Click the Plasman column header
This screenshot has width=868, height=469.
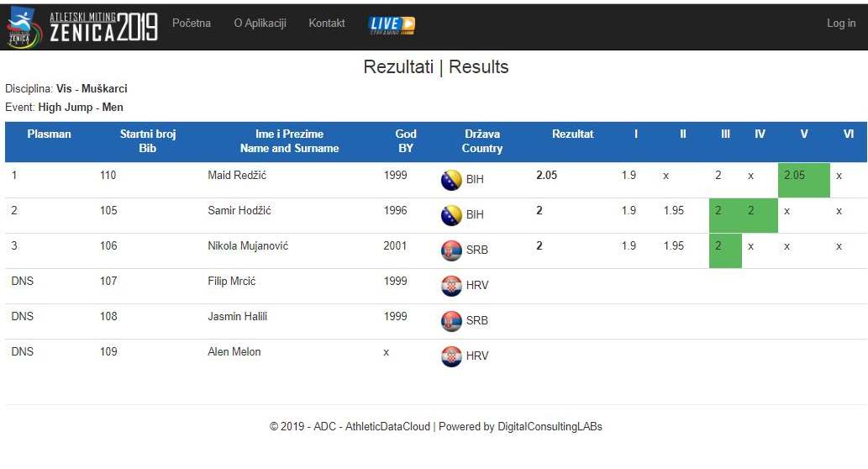(x=49, y=134)
